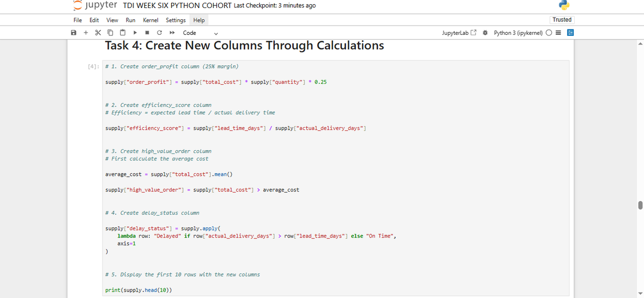Open the Kernel menu

point(151,20)
